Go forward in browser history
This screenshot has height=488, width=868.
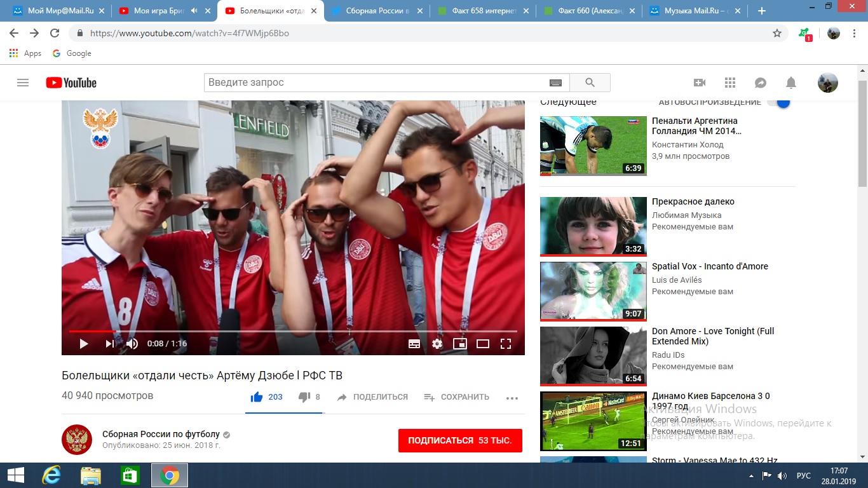(34, 33)
